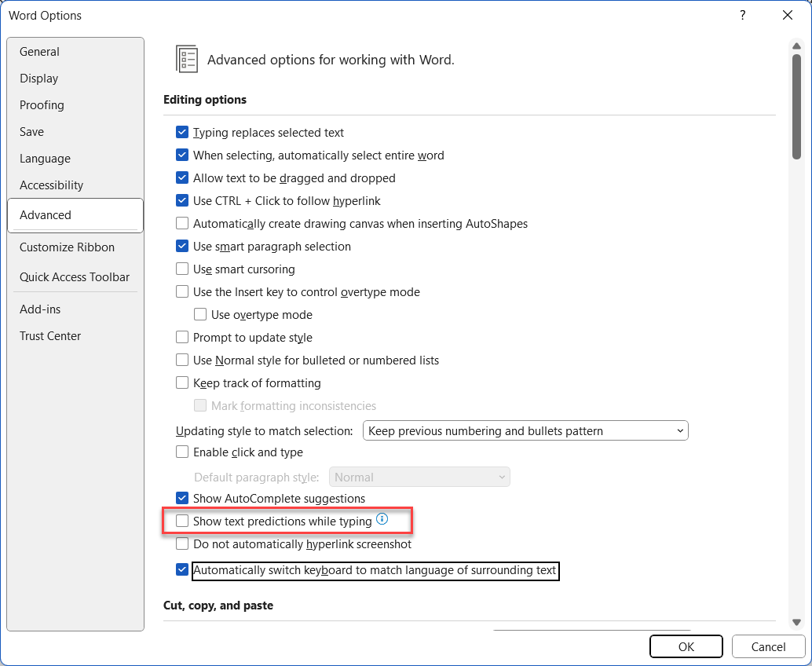Screen dimensions: 812x666
Task: Check Use smart cursoring
Action: 181,269
